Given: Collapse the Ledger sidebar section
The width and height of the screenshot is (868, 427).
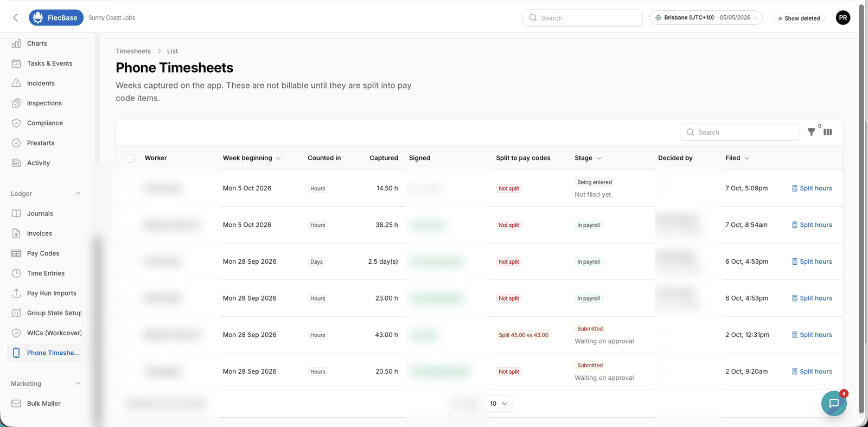Looking at the screenshot, I should click(78, 194).
